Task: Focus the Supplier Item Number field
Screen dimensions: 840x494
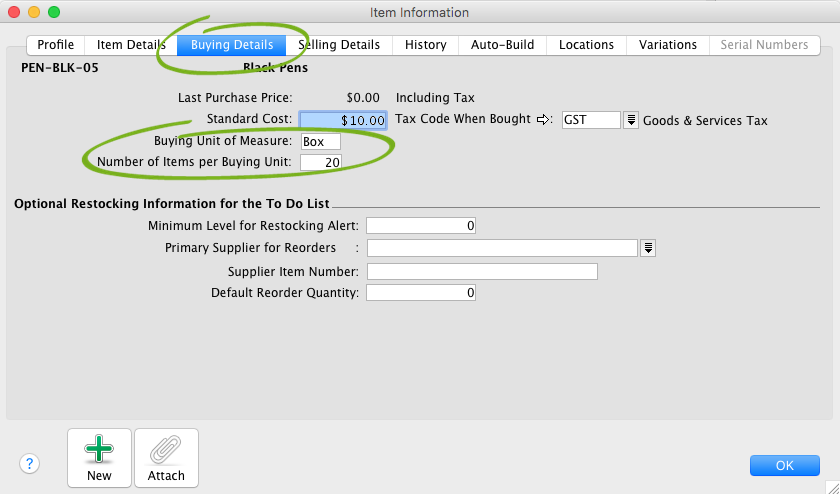Action: (x=482, y=271)
